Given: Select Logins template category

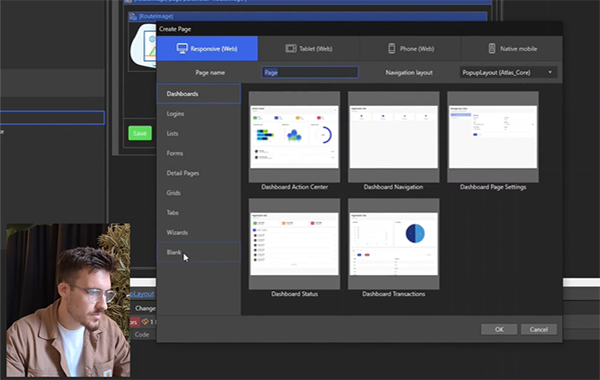Looking at the screenshot, I should click(x=199, y=114).
